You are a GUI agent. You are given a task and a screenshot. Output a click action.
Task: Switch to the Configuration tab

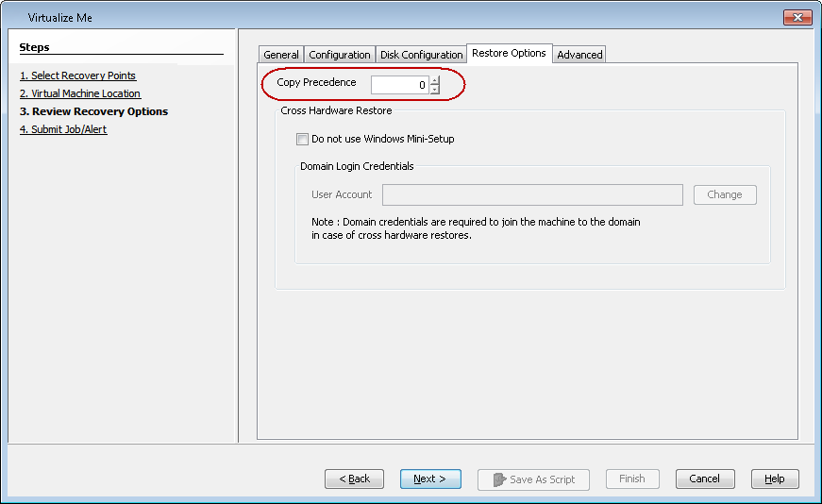tap(340, 55)
